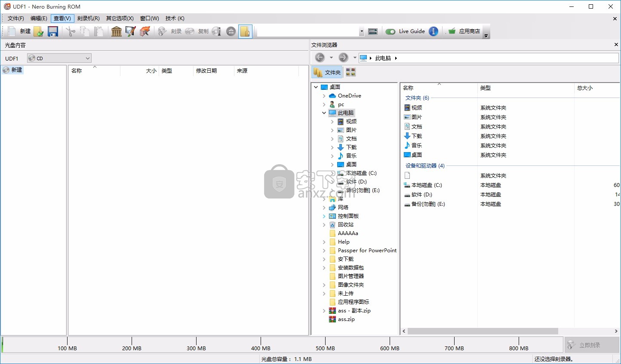The image size is (621, 364).
Task: Open the 刻录机(R) menu
Action: pyautogui.click(x=89, y=18)
